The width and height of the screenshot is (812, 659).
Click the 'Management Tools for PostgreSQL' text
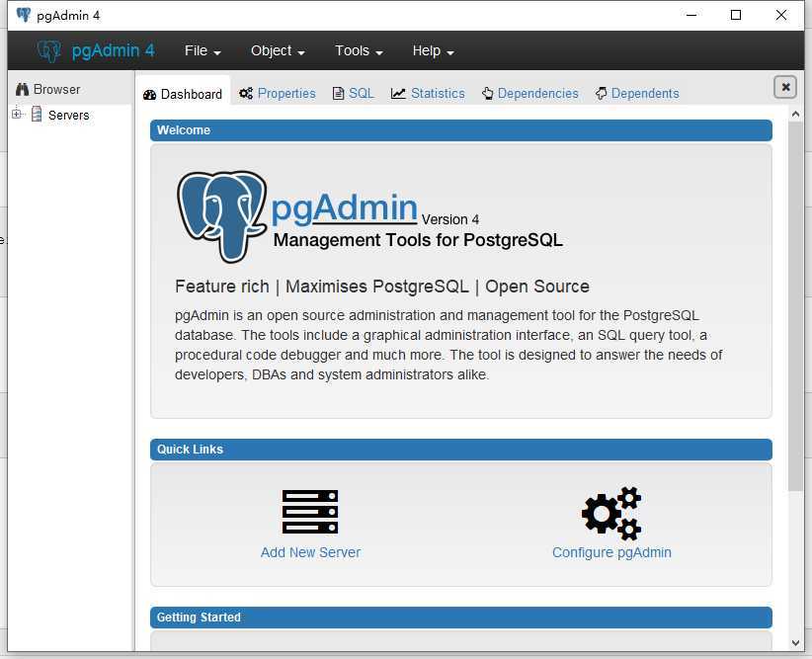(418, 240)
